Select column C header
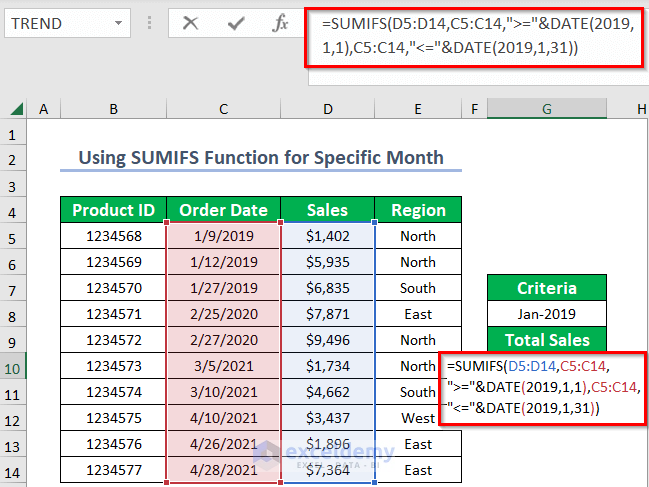The width and height of the screenshot is (649, 487). click(223, 108)
